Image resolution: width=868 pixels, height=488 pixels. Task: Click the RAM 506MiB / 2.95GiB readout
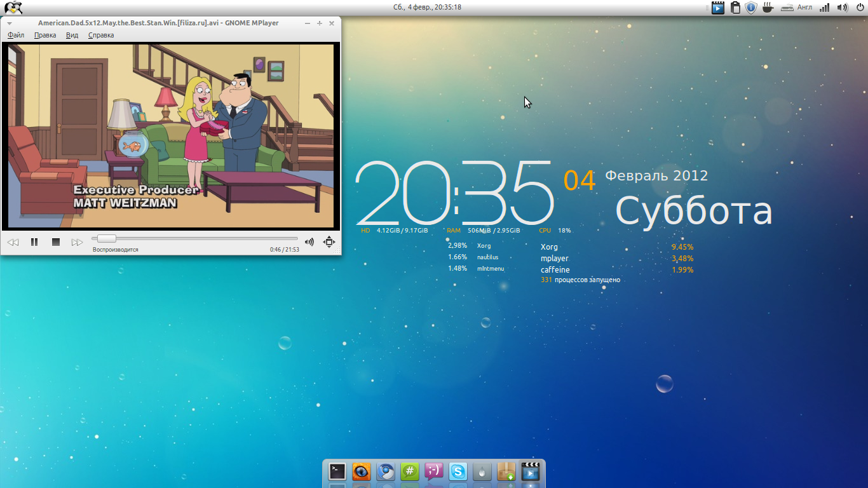point(484,231)
